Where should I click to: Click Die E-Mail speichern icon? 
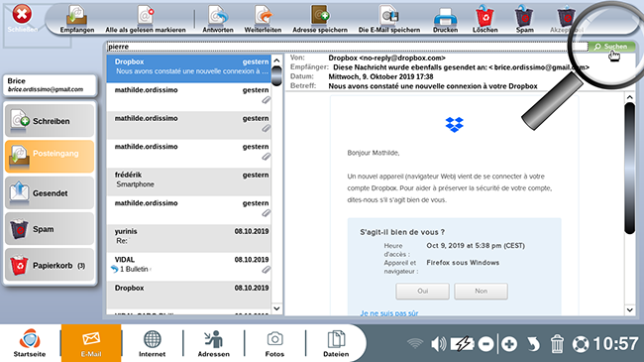pyautogui.click(x=389, y=19)
